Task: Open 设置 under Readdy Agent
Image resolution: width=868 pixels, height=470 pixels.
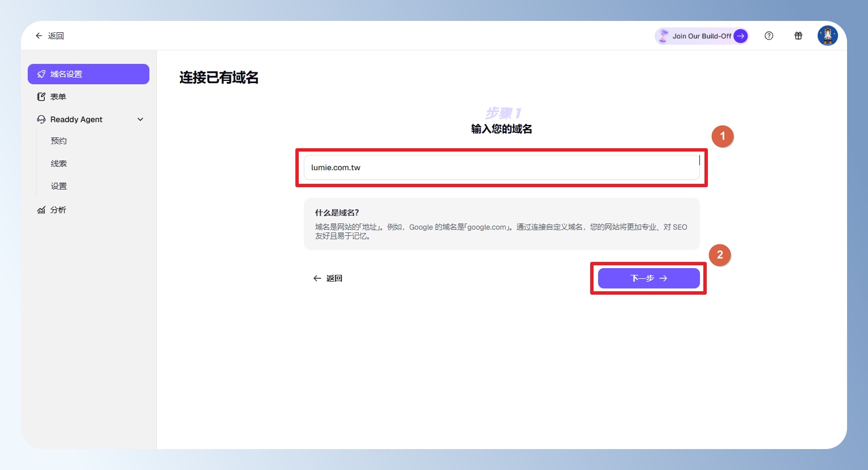Action: pyautogui.click(x=59, y=186)
